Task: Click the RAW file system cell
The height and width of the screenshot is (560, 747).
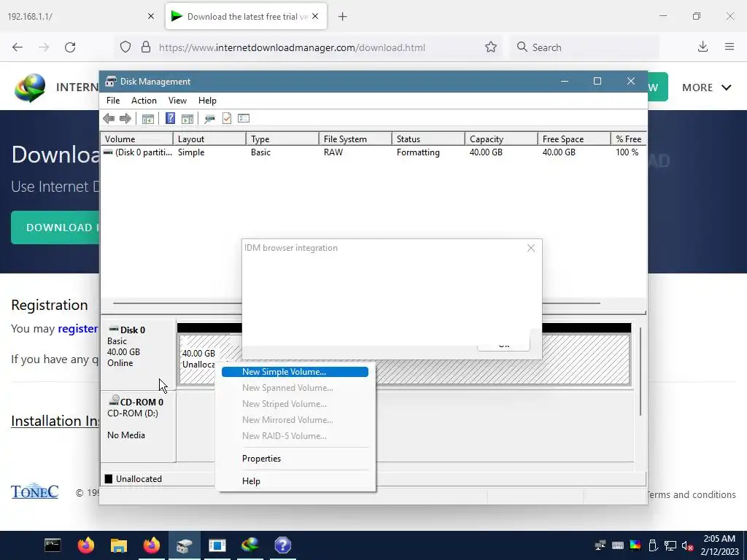Action: click(x=333, y=152)
